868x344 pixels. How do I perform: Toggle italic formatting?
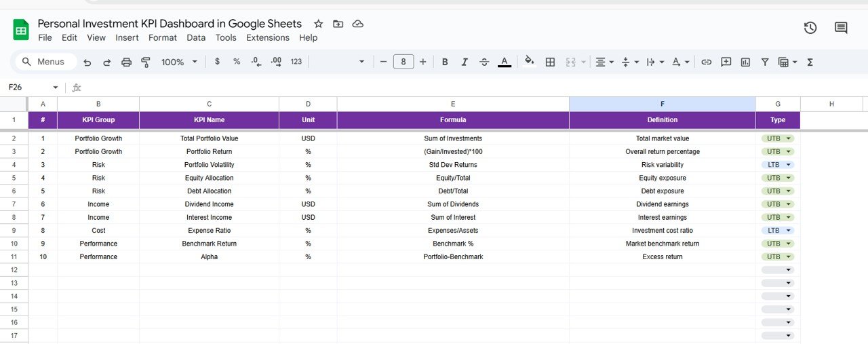point(465,62)
